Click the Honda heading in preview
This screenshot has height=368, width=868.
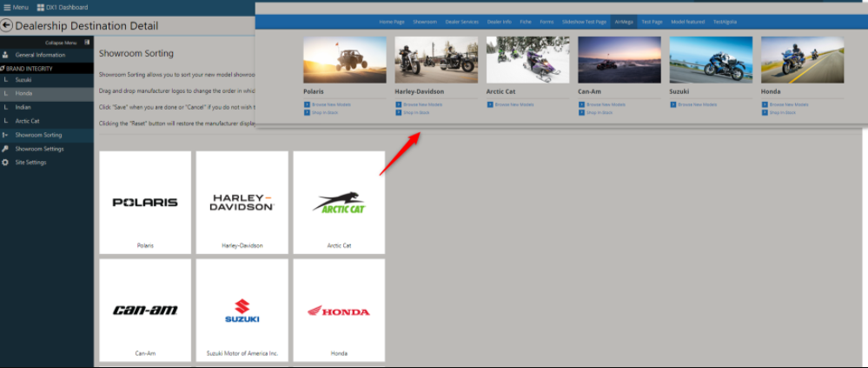pyautogui.click(x=771, y=91)
